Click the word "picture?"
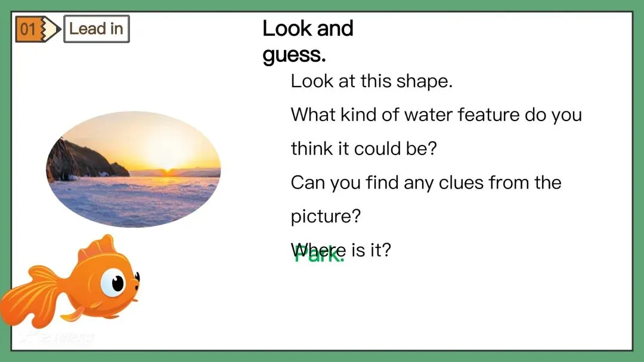The image size is (644, 362). pyautogui.click(x=326, y=216)
